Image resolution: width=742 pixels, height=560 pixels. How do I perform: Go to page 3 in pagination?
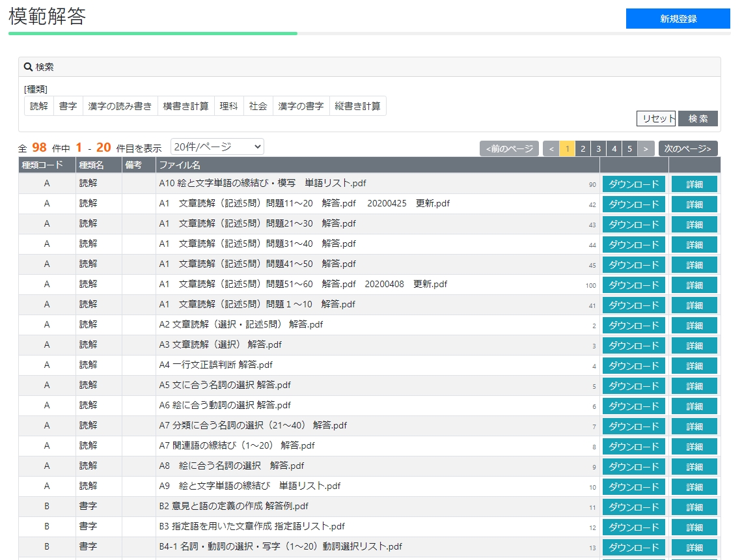pyautogui.click(x=598, y=148)
